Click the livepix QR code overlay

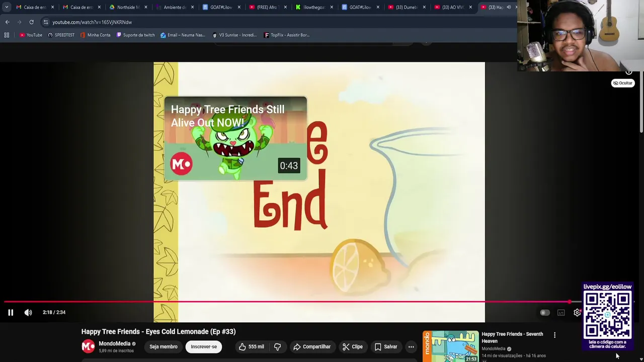click(607, 315)
